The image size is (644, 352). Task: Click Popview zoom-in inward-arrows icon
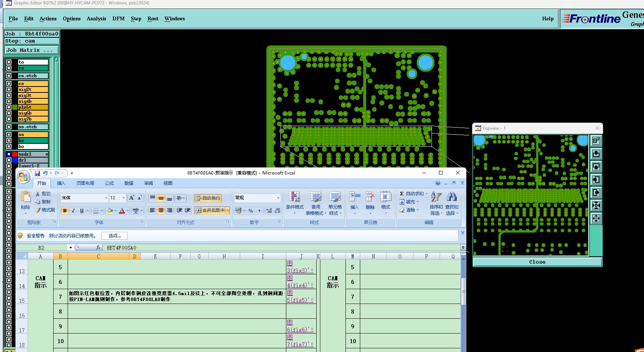(596, 205)
